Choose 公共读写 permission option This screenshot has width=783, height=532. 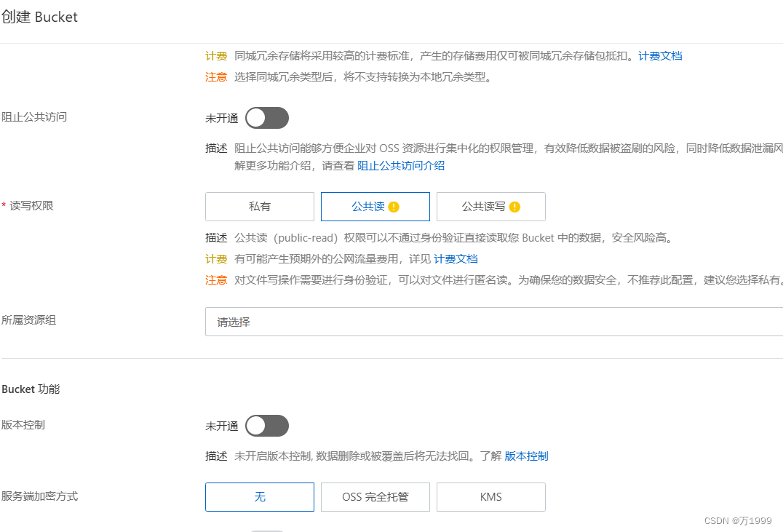[491, 206]
